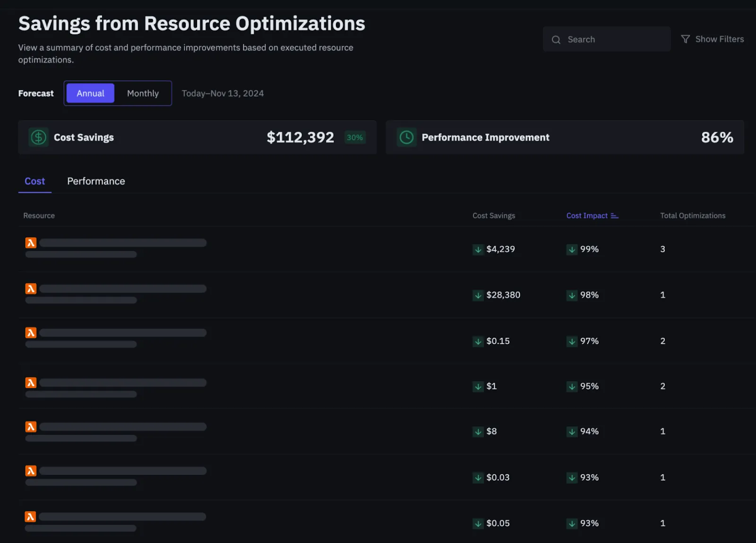
Task: Click the Lambda icon in the $4,239 row
Action: coord(31,243)
